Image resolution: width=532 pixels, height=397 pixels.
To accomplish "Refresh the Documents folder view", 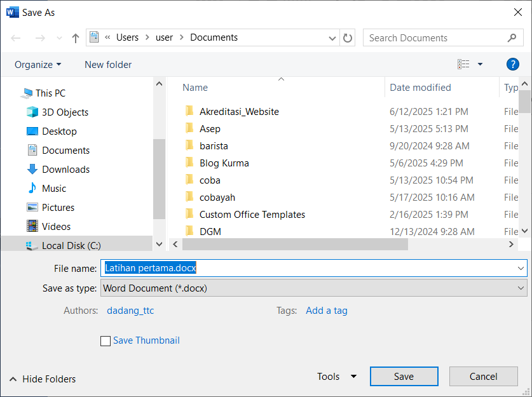I will (x=347, y=37).
